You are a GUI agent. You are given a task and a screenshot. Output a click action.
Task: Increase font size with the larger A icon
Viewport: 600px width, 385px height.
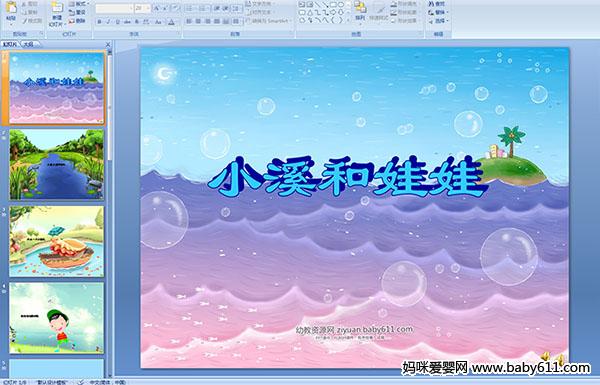coord(157,8)
